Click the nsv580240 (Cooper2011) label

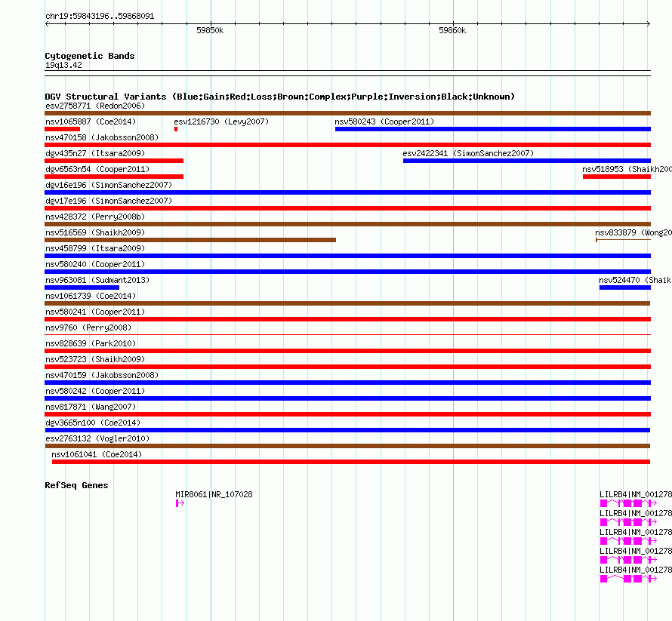tap(95, 264)
